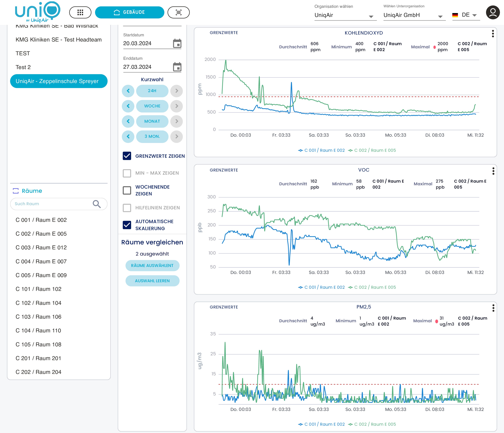Screen dimensions: 504x433
Task: Click the room search magnifier icon
Action: point(97,204)
